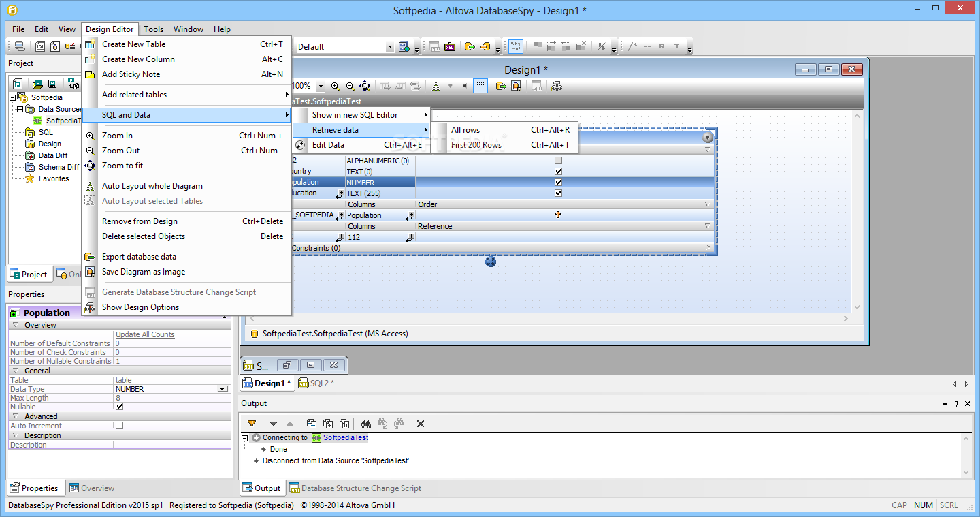Select Add Sticky Note menu entry
Image resolution: width=980 pixels, height=517 pixels.
point(186,74)
